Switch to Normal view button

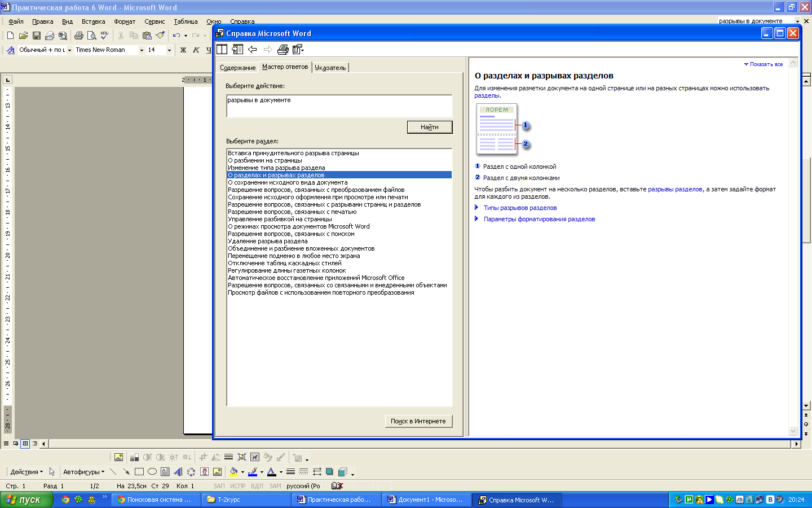6,444
